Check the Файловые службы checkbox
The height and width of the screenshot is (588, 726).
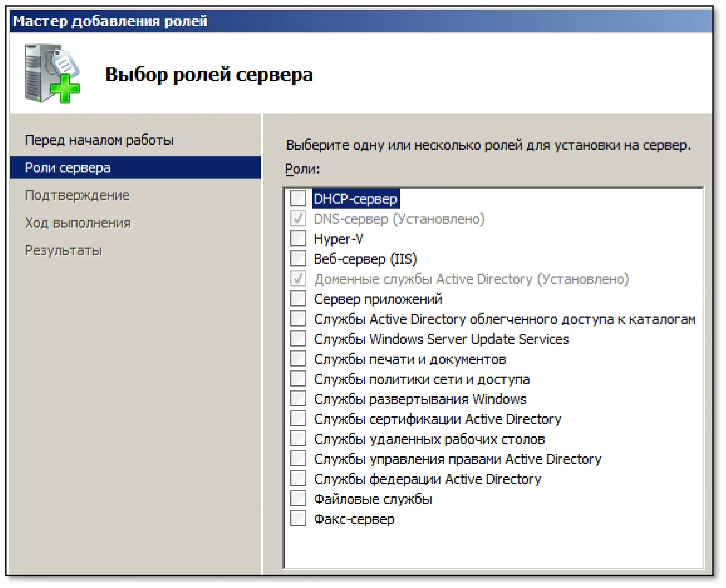[298, 498]
